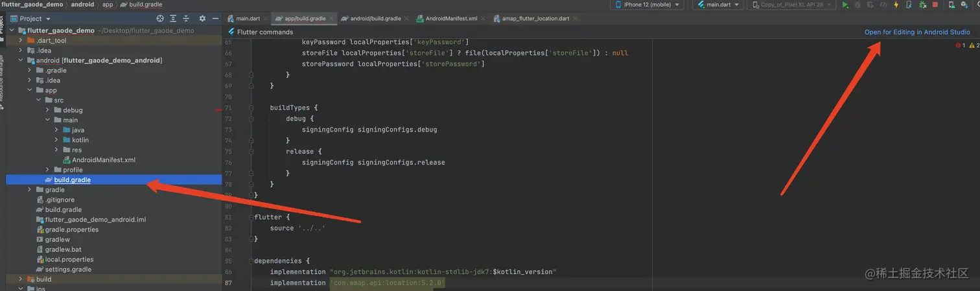The height and width of the screenshot is (291, 980).
Task: Click the Run (green play) button
Action: tap(845, 5)
